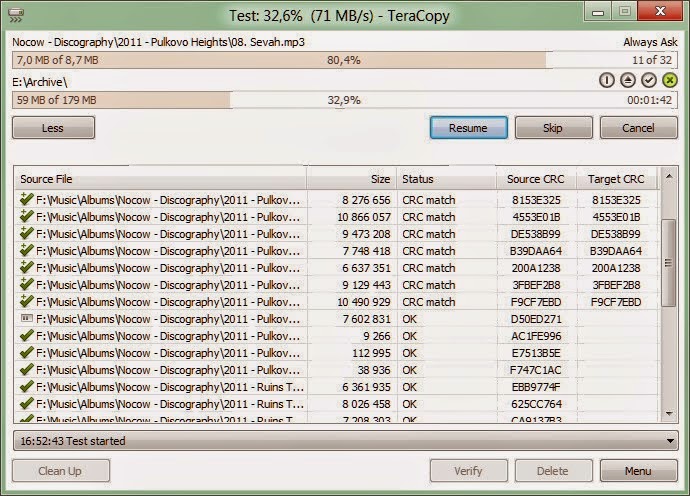Screen dimensions: 690x496
Task: Open the Always Ask overwrite mode option
Action: coord(650,42)
